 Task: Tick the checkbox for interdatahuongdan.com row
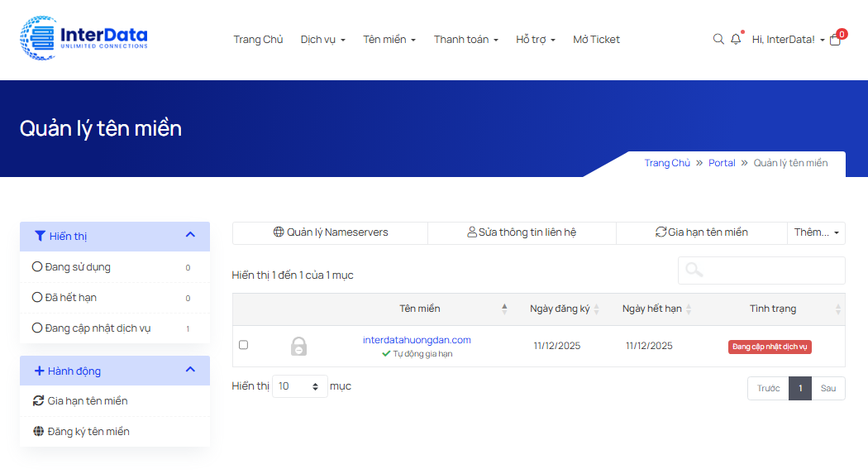point(243,344)
